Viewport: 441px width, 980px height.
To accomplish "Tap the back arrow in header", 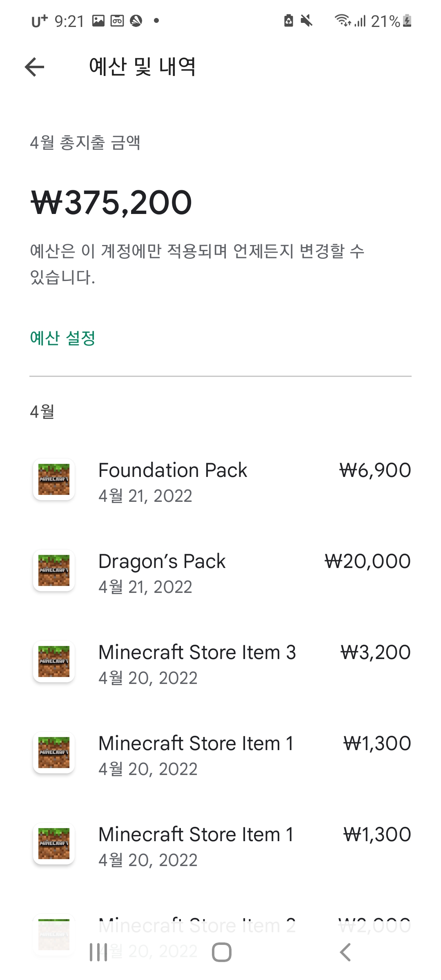I will [34, 67].
